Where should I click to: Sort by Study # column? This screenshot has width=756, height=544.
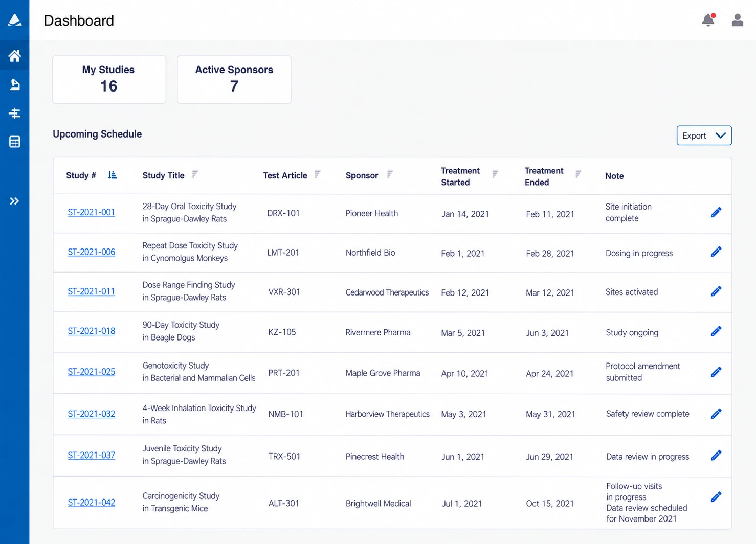click(113, 175)
